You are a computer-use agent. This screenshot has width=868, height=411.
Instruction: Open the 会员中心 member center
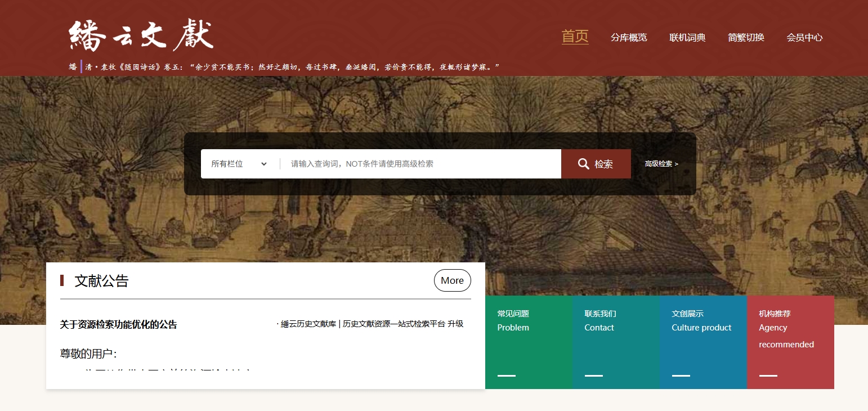pos(804,38)
